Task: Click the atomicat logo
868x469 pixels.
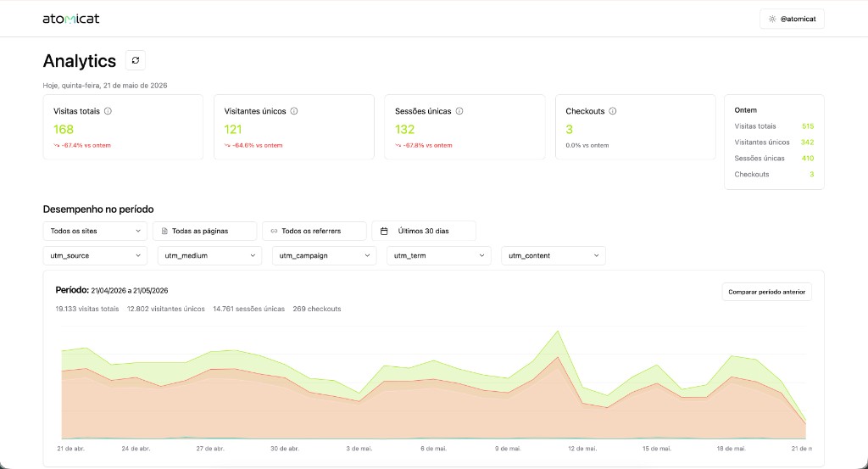Action: (71, 19)
